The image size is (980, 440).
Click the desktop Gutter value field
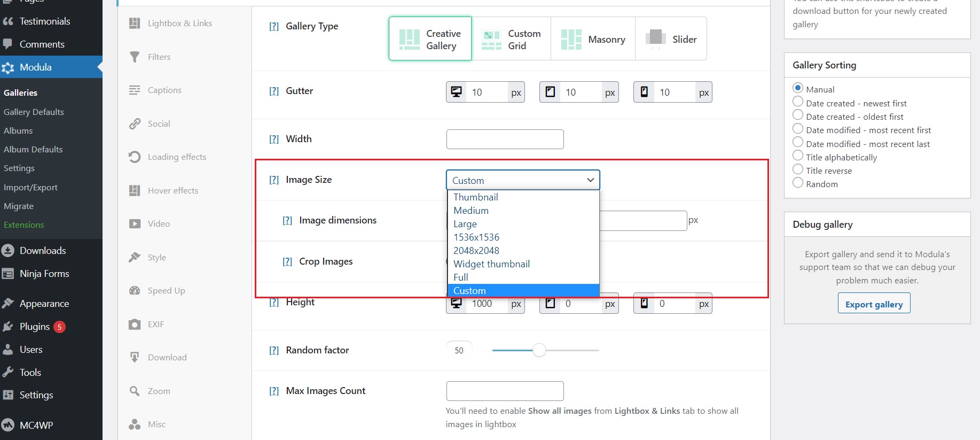[x=487, y=92]
